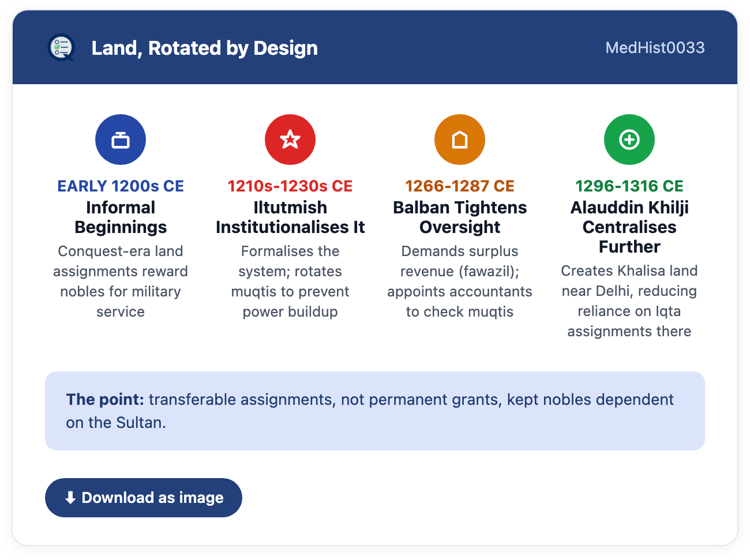The height and width of the screenshot is (560, 750).
Task: Click the checklist logo icon in header
Action: click(x=61, y=48)
